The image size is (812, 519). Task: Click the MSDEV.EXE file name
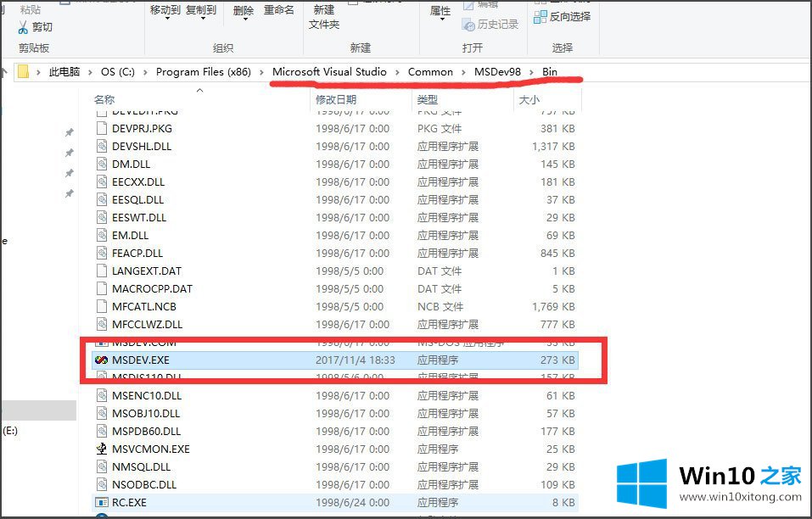pos(141,360)
